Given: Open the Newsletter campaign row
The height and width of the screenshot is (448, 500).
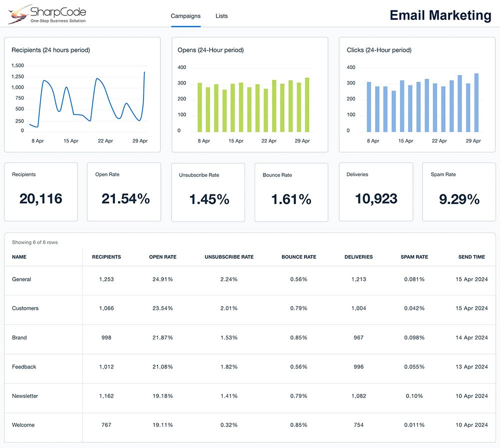Looking at the screenshot, I should click(25, 396).
